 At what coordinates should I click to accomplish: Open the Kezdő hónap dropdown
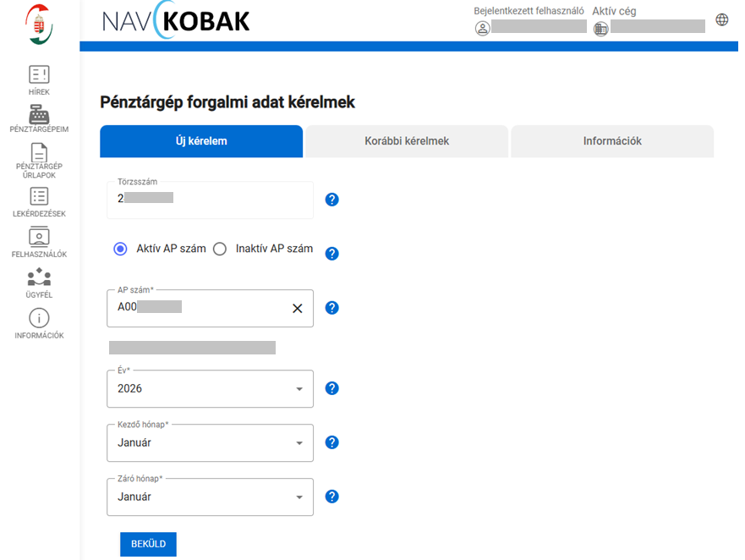[x=210, y=442]
